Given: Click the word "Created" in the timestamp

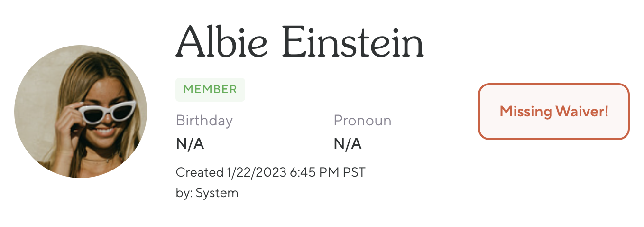Looking at the screenshot, I should (199, 172).
